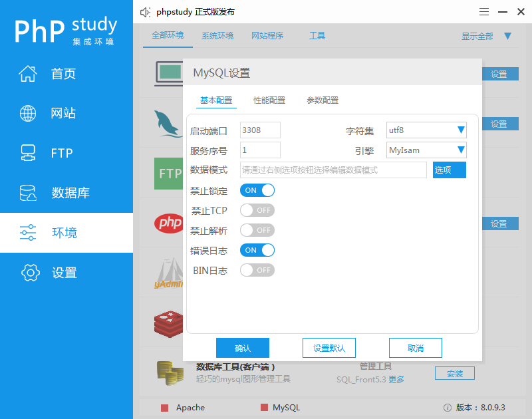Open the hamburger menu icon in title bar
This screenshot has height=419, width=532.
click(x=484, y=12)
